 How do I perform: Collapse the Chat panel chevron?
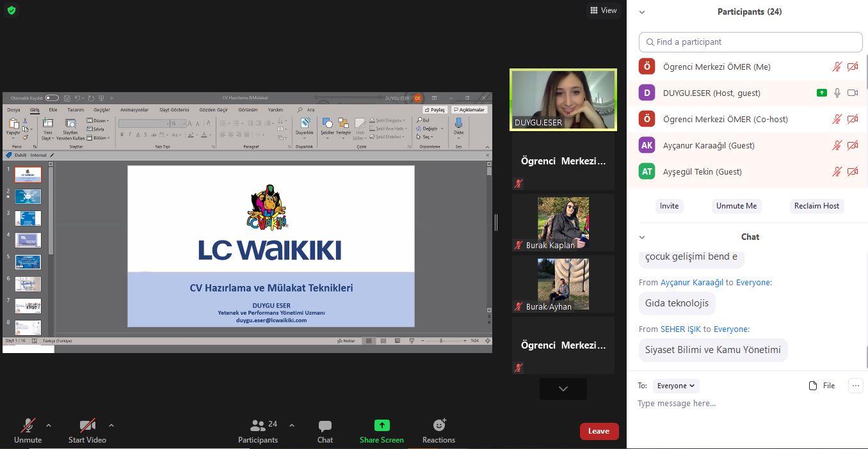click(x=642, y=237)
